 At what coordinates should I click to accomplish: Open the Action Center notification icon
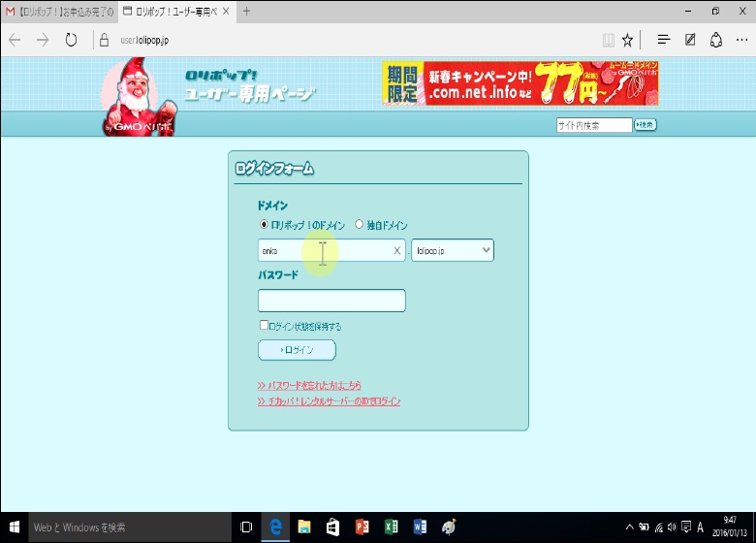pos(686,527)
